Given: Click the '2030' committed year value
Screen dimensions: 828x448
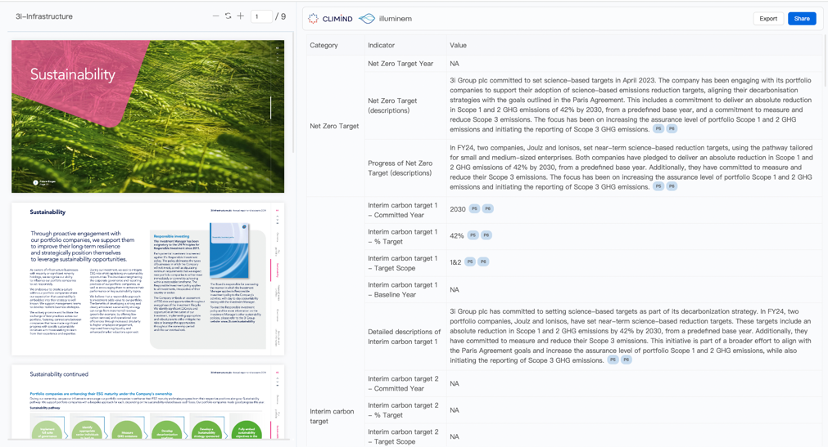Looking at the screenshot, I should tap(457, 209).
